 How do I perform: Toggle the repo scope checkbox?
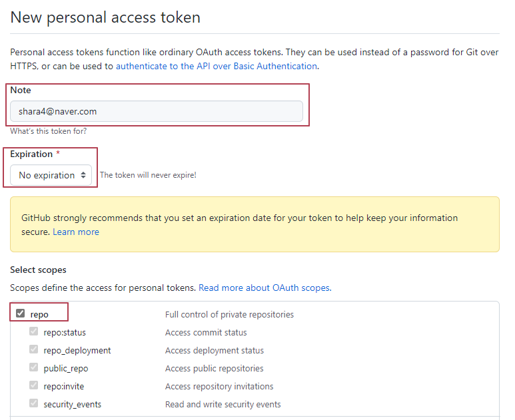tap(21, 314)
